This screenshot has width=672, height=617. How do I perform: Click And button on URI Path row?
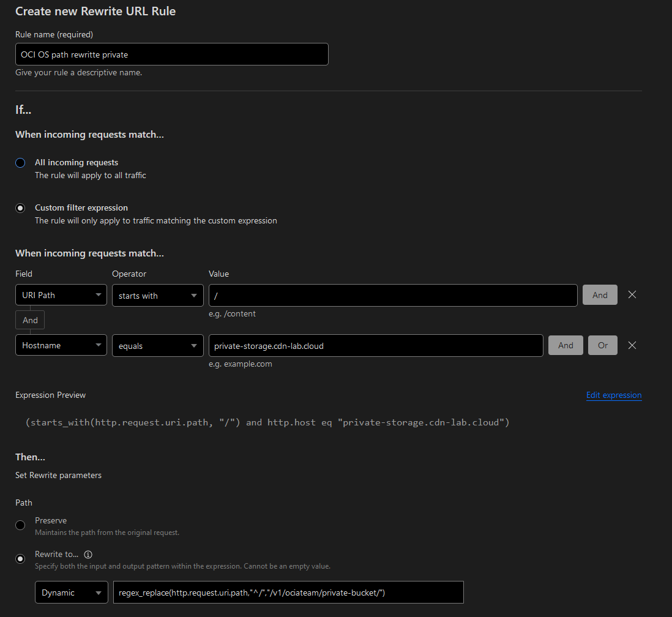click(x=600, y=295)
